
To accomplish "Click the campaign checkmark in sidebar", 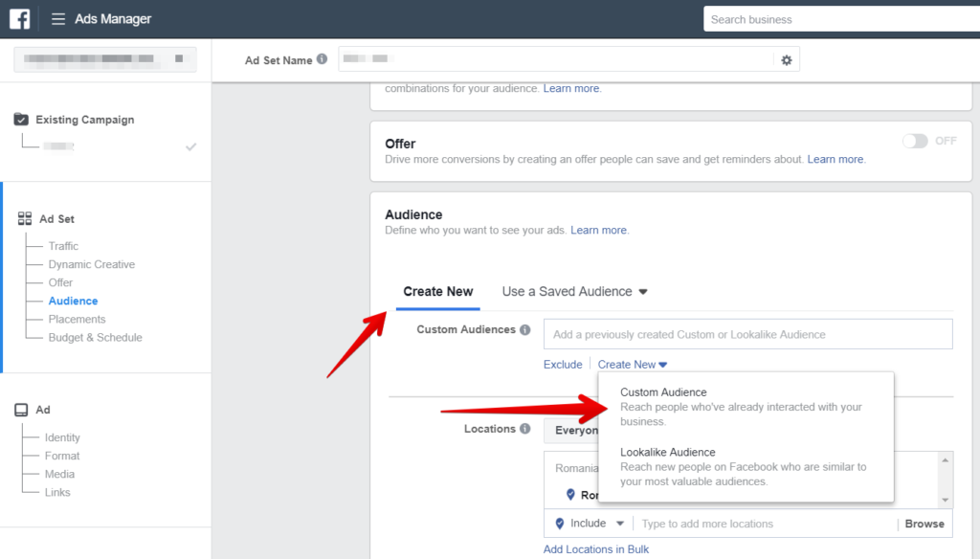I will pos(191,147).
